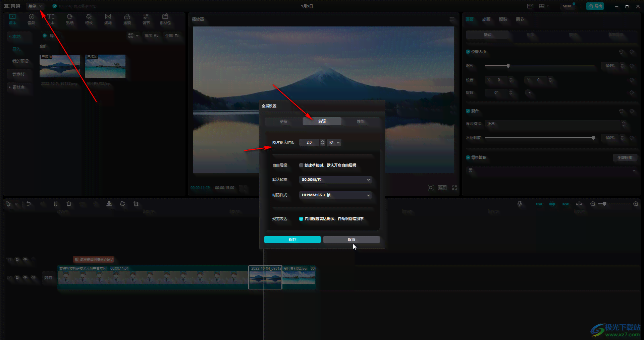The height and width of the screenshot is (340, 644).
Task: Toggle the 背景填充 checkbox
Action: click(468, 157)
